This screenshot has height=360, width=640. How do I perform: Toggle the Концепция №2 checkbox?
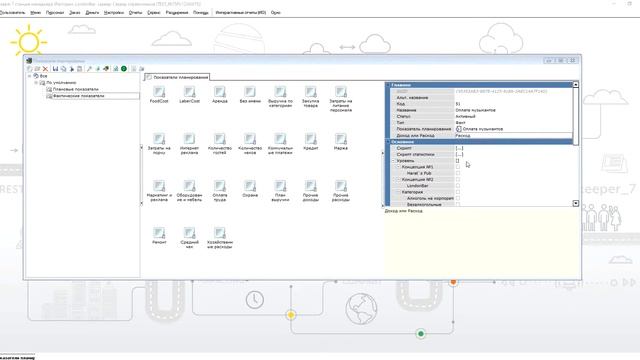(x=458, y=180)
